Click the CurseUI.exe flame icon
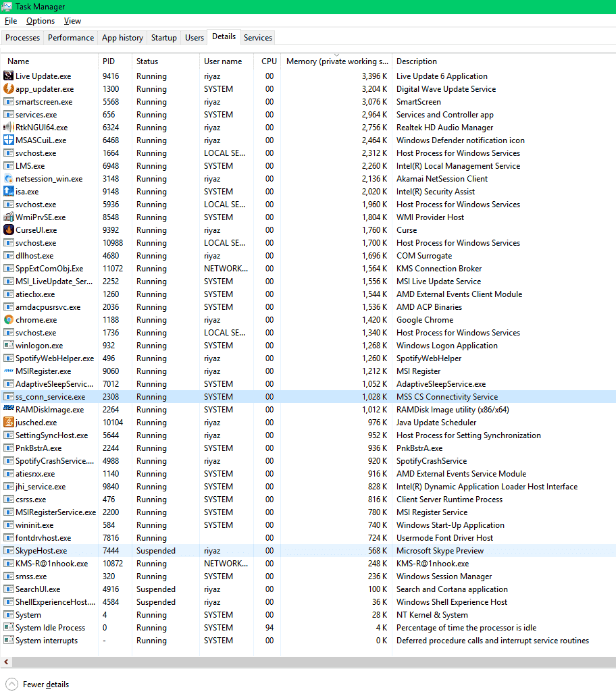Image resolution: width=616 pixels, height=698 pixels. coord(9,230)
